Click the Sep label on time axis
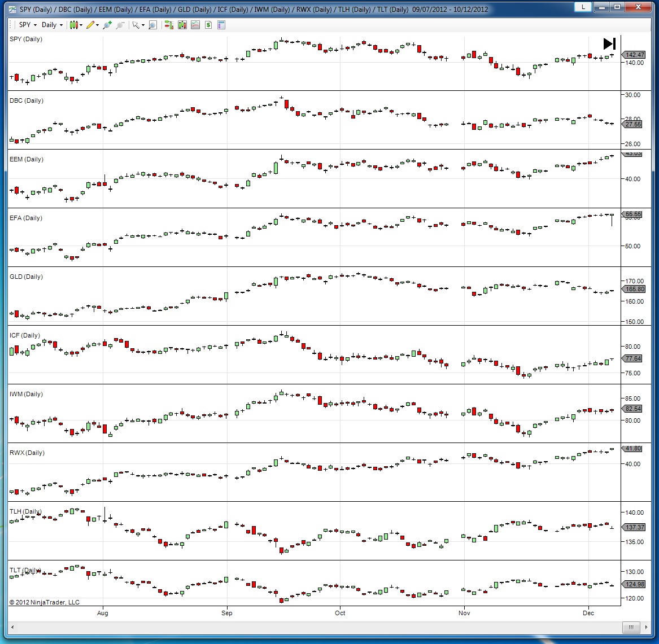Screen dimensions: 659x644 (x=227, y=614)
